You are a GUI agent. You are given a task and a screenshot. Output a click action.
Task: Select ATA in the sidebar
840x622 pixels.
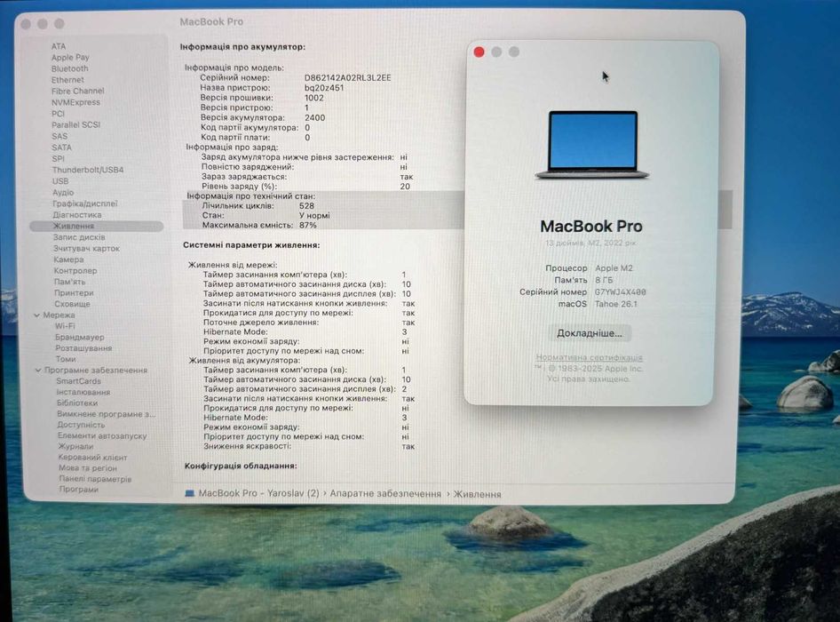pos(59,46)
